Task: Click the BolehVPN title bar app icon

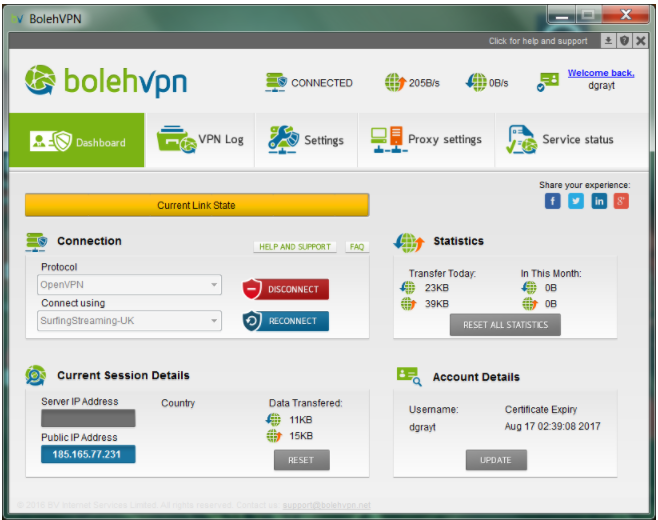Action: click(x=17, y=18)
